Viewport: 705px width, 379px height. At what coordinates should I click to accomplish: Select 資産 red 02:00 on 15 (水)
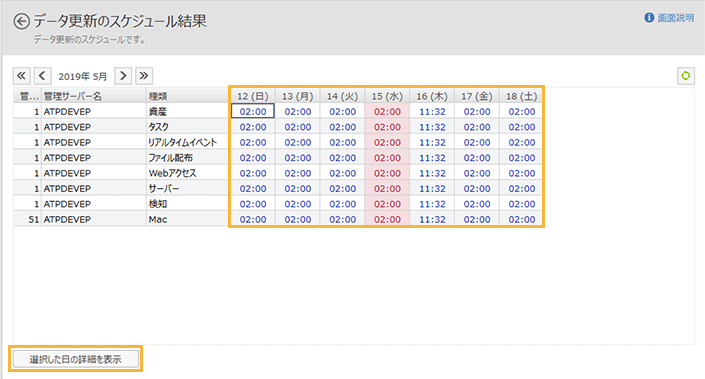click(387, 111)
